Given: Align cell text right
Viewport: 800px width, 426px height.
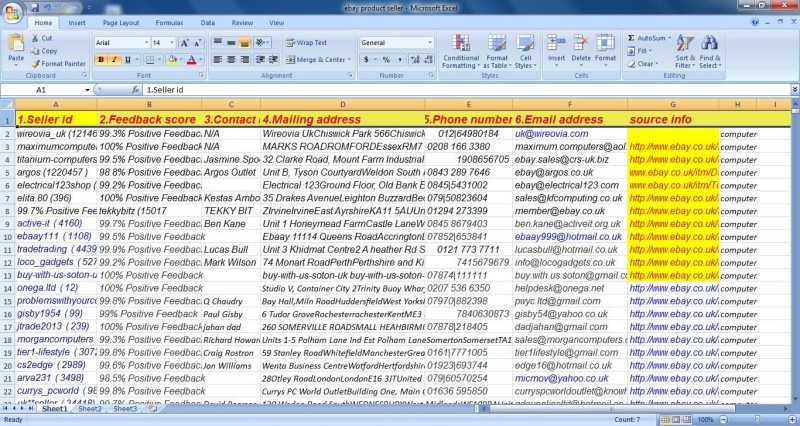Looking at the screenshot, I should coord(244,60).
